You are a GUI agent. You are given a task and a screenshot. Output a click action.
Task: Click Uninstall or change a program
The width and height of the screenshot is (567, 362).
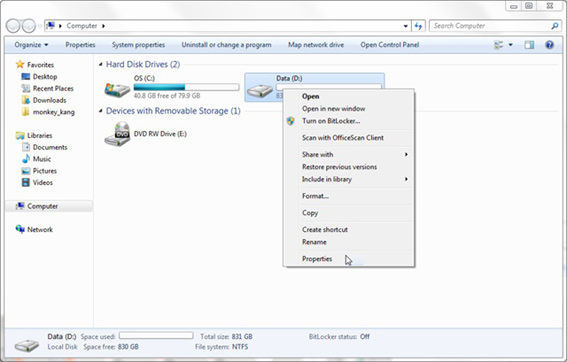click(226, 45)
